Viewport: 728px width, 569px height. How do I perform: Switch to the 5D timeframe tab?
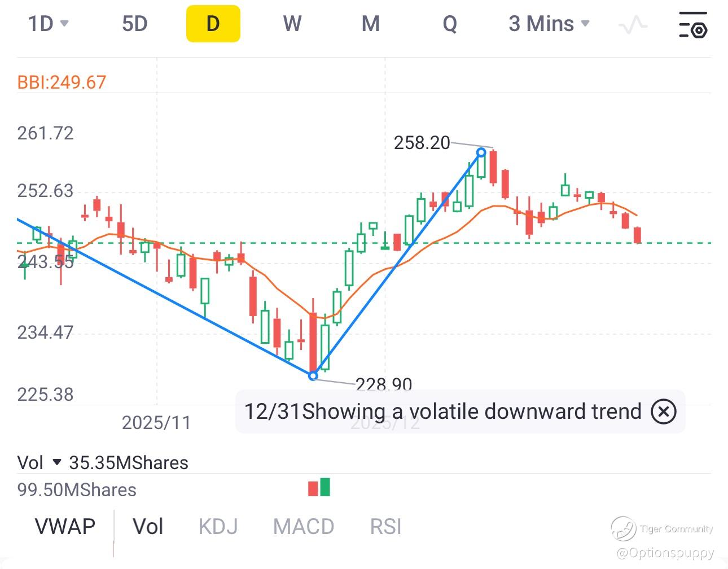point(134,24)
